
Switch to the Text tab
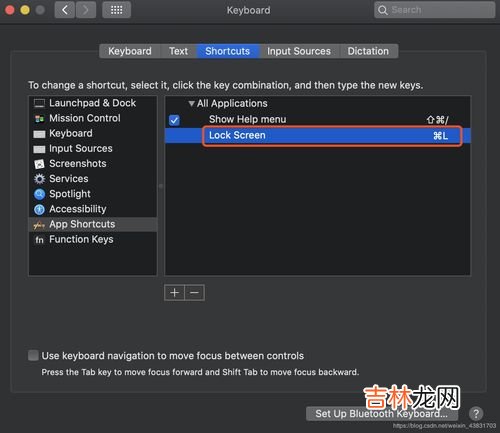[x=178, y=51]
